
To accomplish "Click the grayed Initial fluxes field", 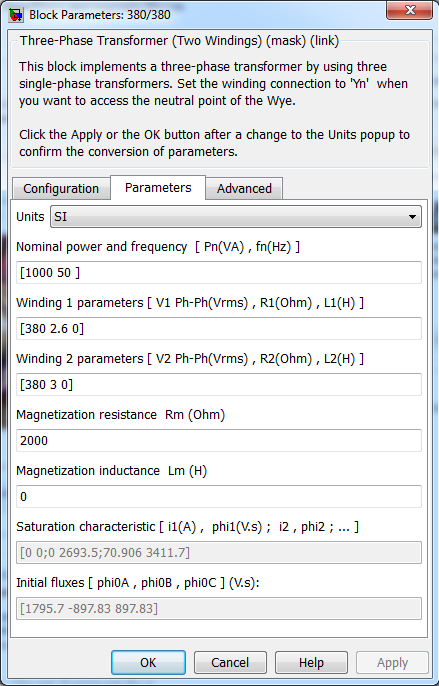I will tap(219, 609).
